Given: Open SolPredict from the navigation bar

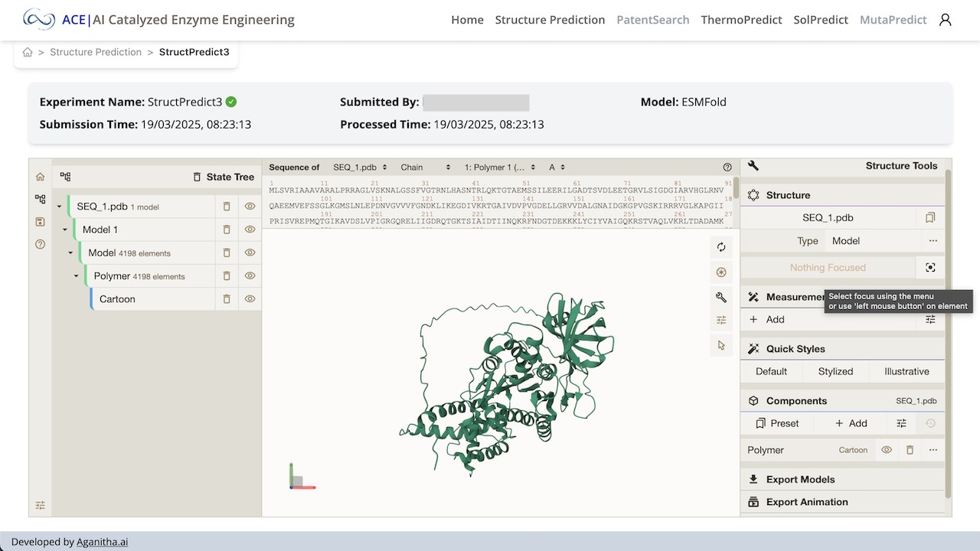Looking at the screenshot, I should (x=821, y=20).
